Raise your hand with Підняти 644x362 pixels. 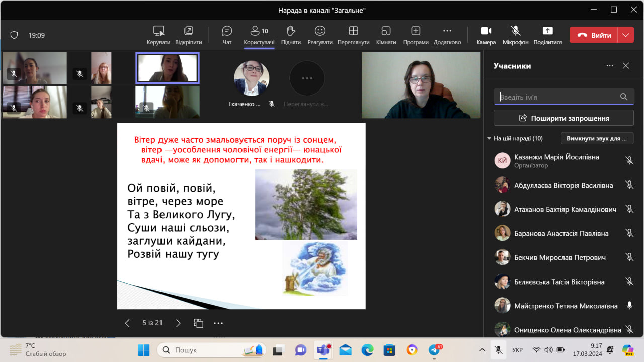point(291,35)
